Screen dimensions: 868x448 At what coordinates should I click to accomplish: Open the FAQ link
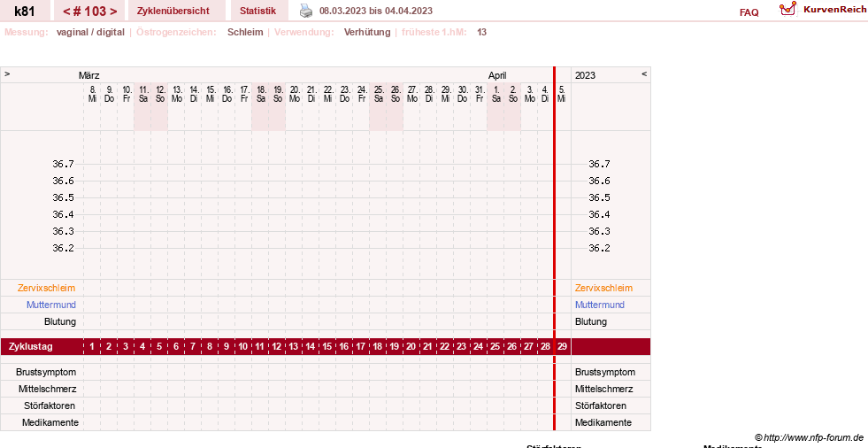point(749,12)
